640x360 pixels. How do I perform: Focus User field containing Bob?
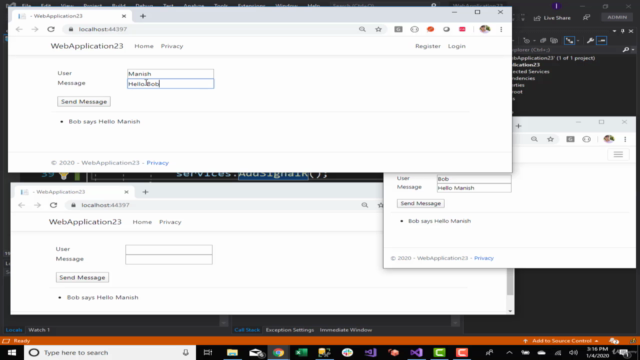pos(474,179)
